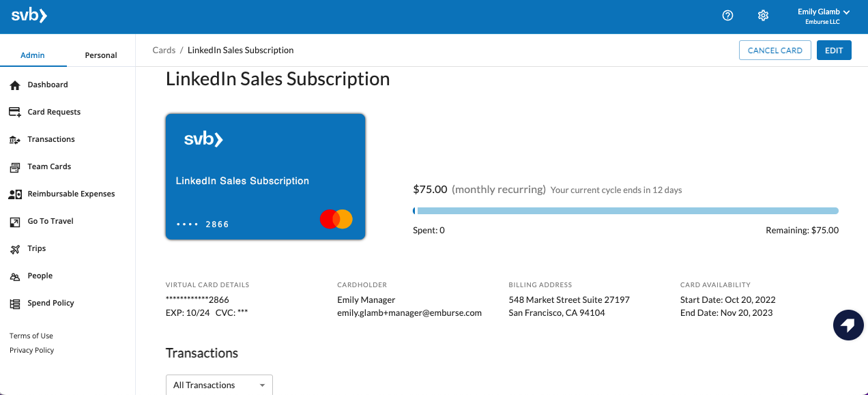The image size is (868, 395).
Task: Click the EDIT button
Action: [834, 50]
